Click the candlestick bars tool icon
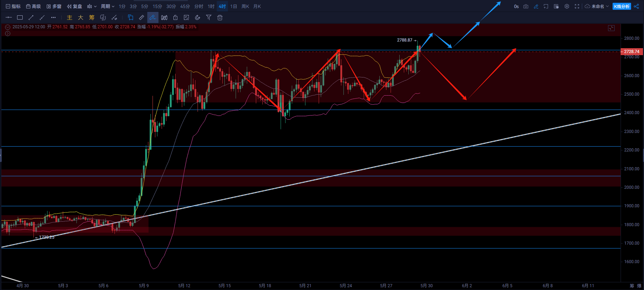644x290 pixels. pyautogui.click(x=164, y=17)
